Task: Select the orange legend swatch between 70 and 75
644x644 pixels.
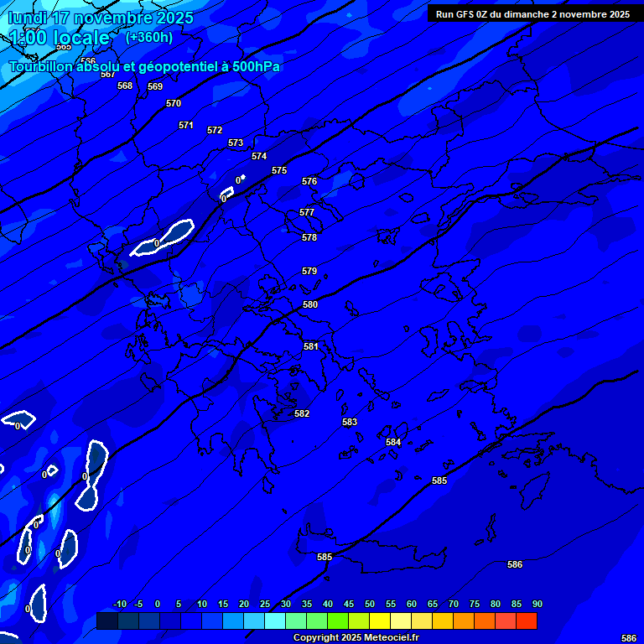Action: (464, 621)
